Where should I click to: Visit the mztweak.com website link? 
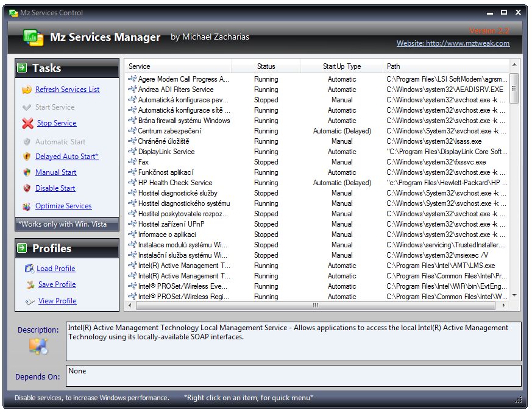pos(453,43)
